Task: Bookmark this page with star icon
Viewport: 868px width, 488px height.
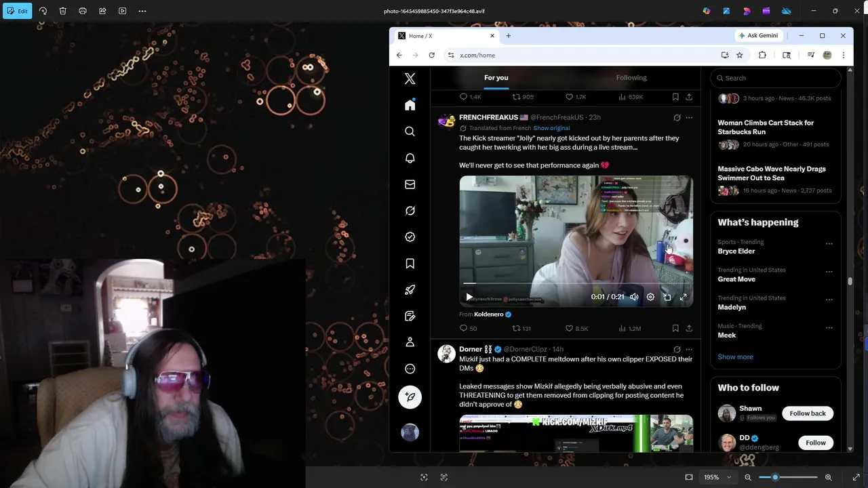Action: click(x=740, y=56)
